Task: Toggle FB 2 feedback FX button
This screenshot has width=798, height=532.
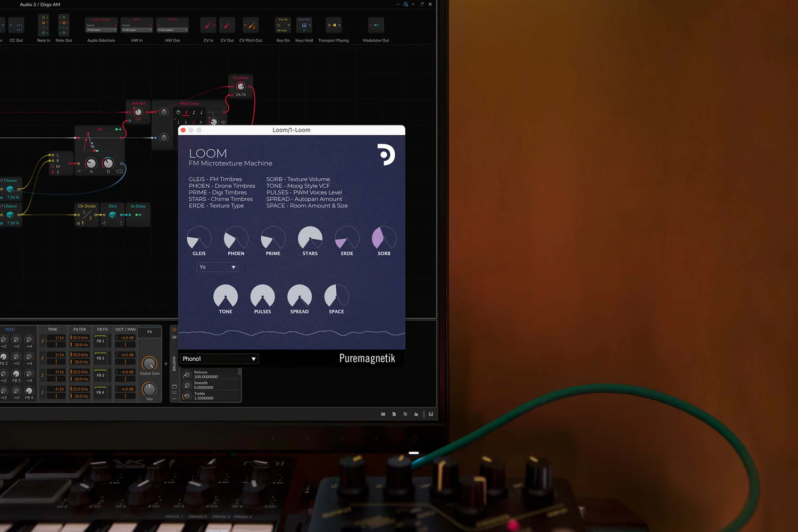Action: click(x=100, y=358)
